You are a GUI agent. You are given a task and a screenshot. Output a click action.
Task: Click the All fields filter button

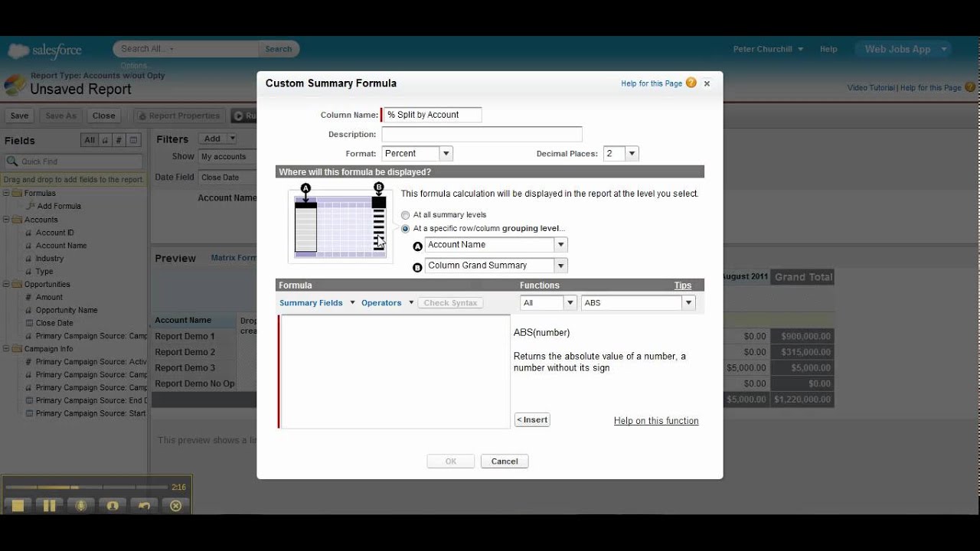point(90,140)
